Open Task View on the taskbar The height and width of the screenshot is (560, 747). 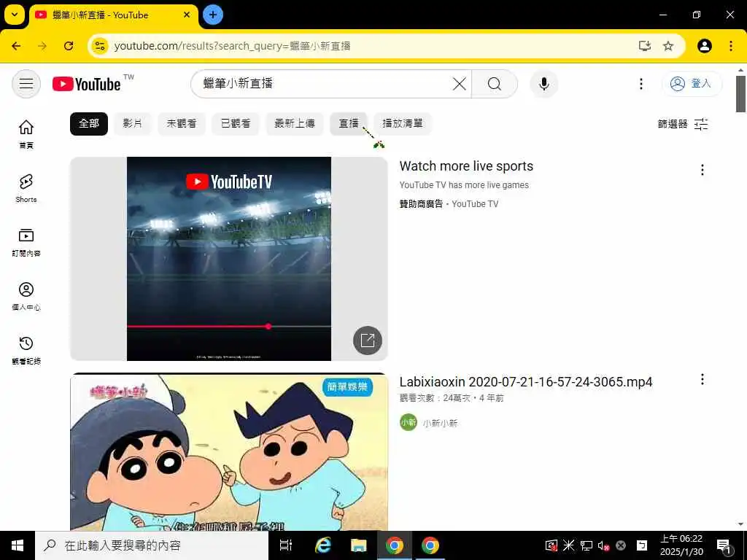point(286,545)
